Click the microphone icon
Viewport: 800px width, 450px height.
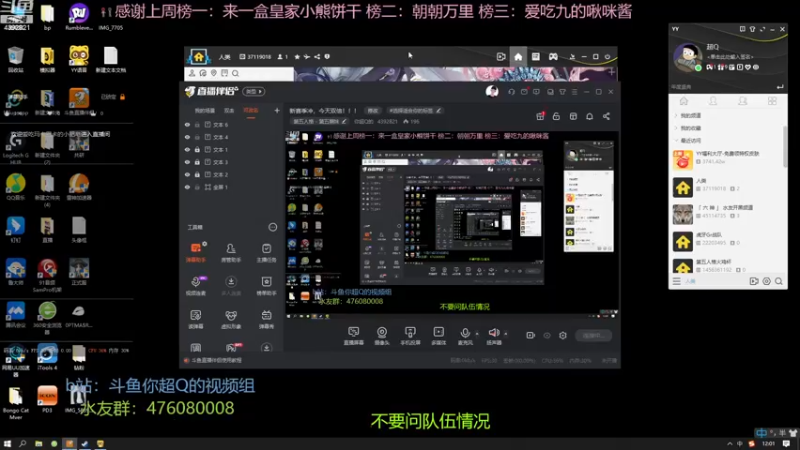coord(465,333)
